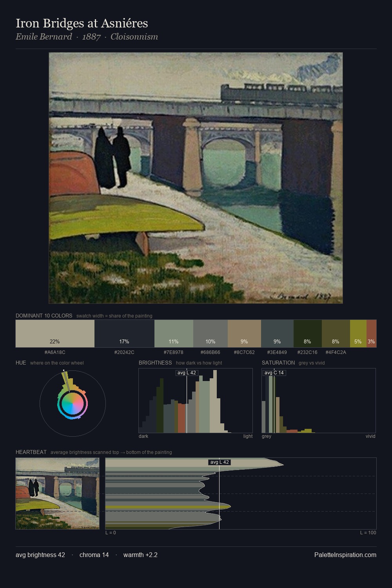392x588 pixels.
Task: Select the 3% rust red swatch
Action: [x=371, y=334]
